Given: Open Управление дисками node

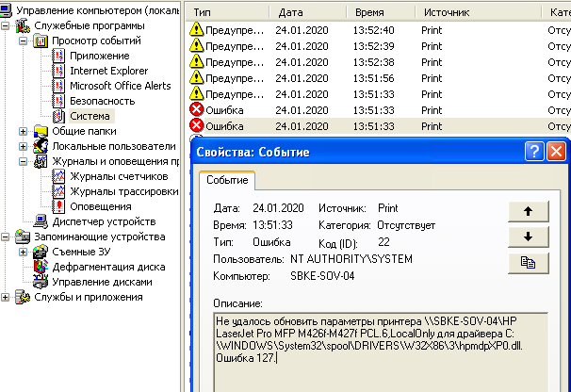Looking at the screenshot, I should [101, 282].
